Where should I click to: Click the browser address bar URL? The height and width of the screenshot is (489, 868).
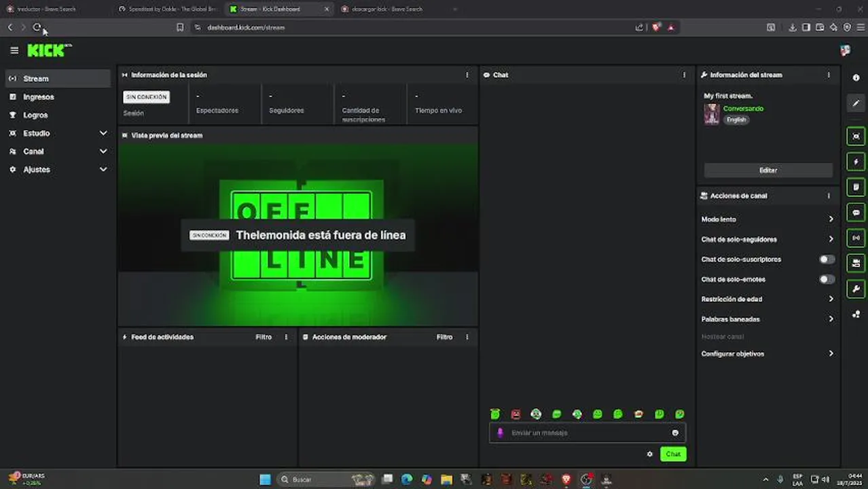pos(246,27)
